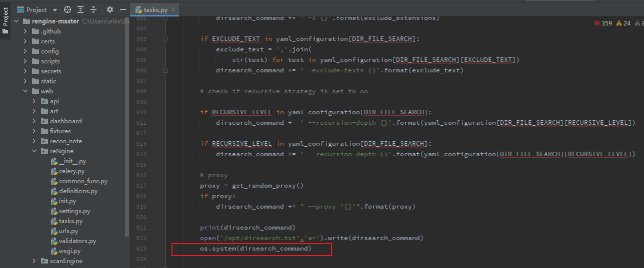Screen dimensions: 644x268
Task: Toggle the code fold marker at line 903
Action: coord(165,38)
